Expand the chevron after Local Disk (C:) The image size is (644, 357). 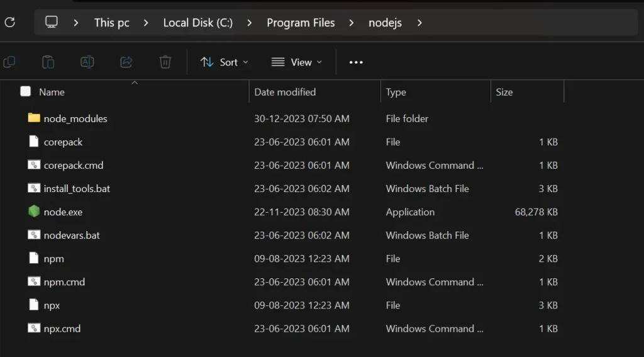[249, 23]
